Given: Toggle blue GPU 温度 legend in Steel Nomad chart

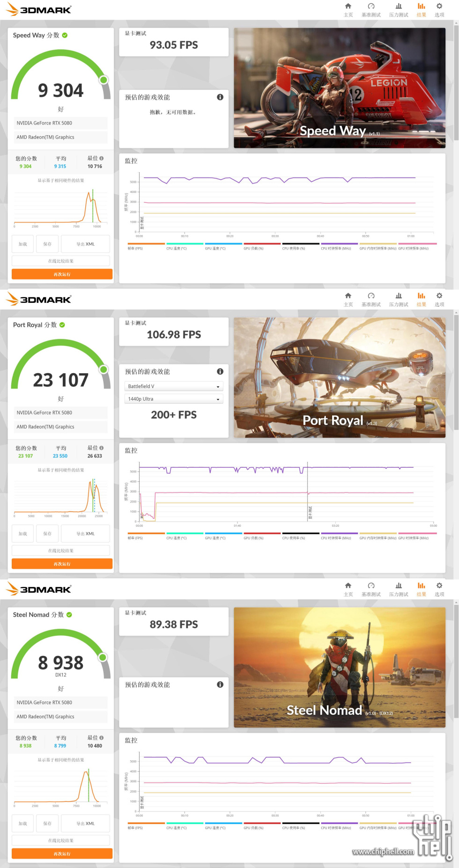Looking at the screenshot, I should tap(223, 826).
